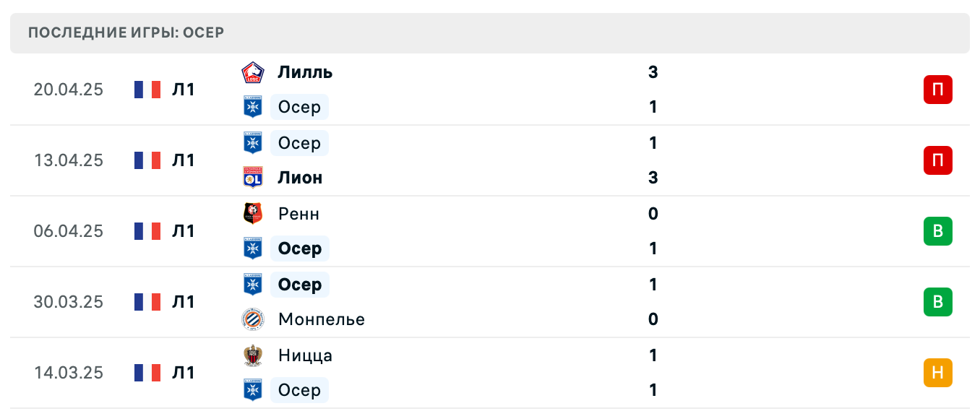Click the yellow Н badge for the Nice match
Viewport: 980px width, 419px height.
[x=937, y=373]
